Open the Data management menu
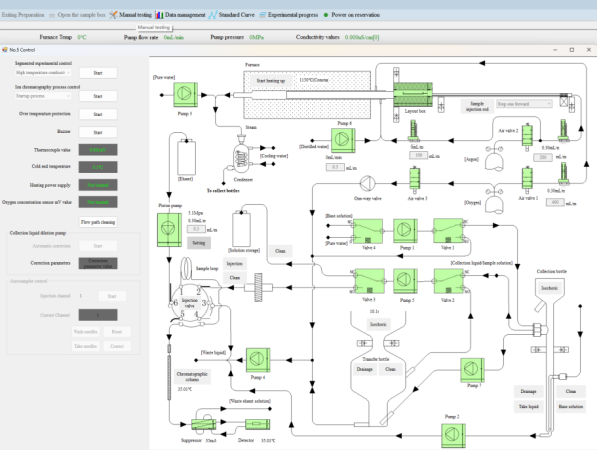 pos(180,15)
